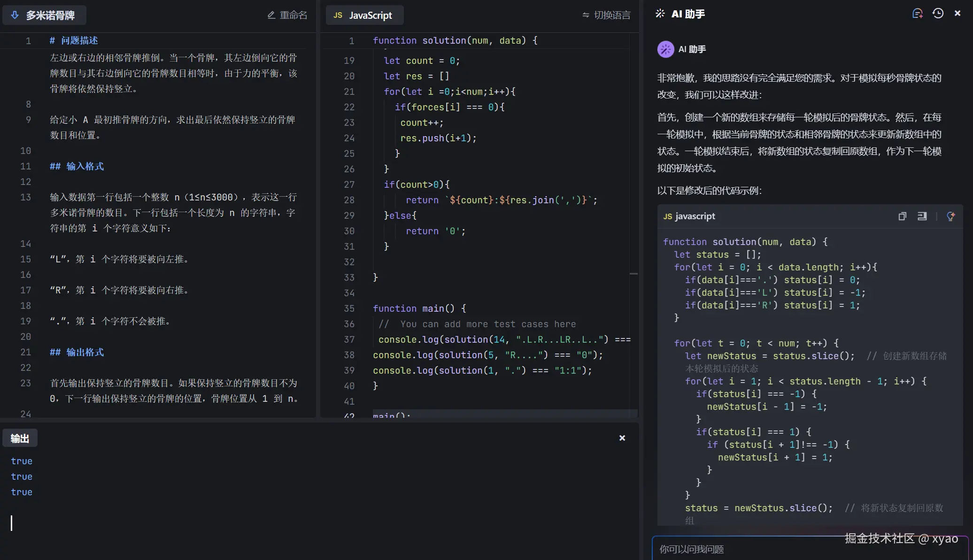973x560 pixels.
Task: Copy the javascript code snippet from AI reply
Action: coord(902,216)
